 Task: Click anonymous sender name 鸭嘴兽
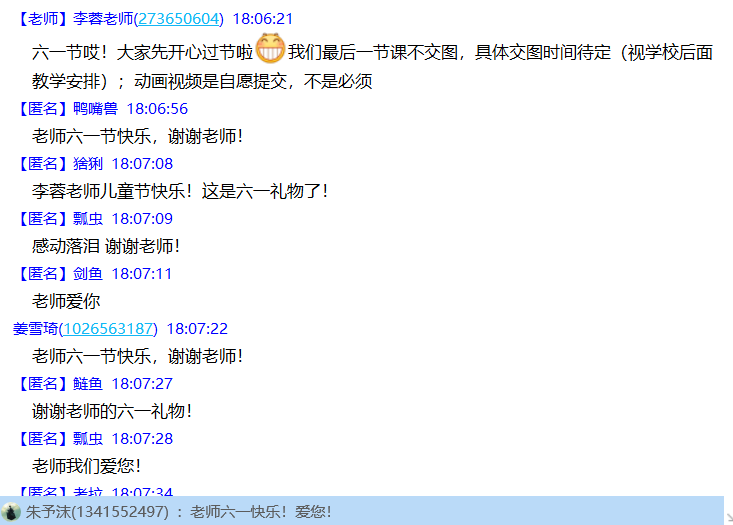click(95, 108)
